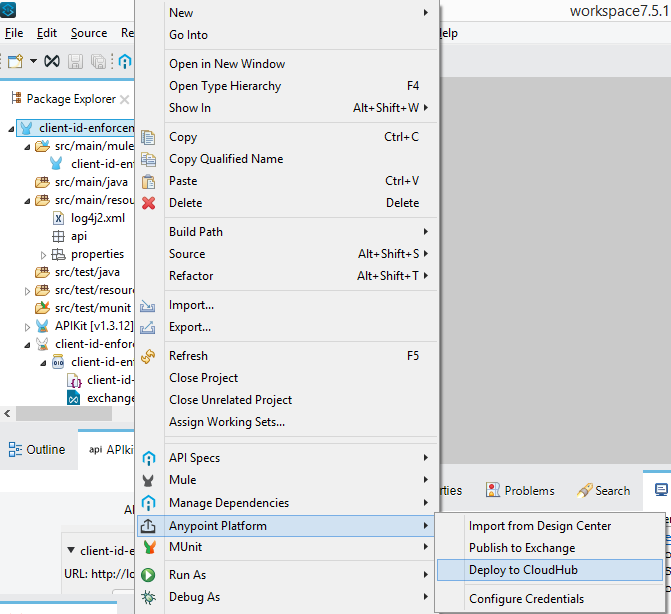Collapse the src/main/resources folder
The image size is (671, 614).
point(27,201)
